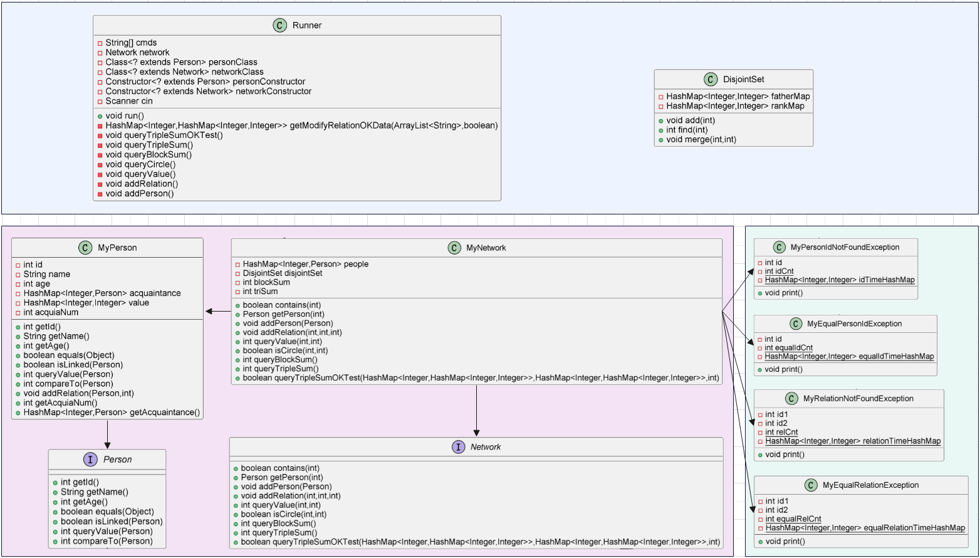
Task: Click the field marker beside int equalRelCnt
Action: [x=760, y=519]
